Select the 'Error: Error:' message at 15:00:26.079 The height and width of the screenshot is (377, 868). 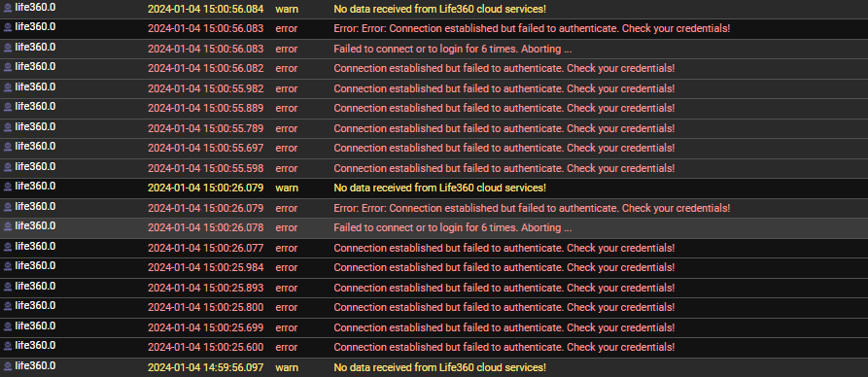click(x=532, y=208)
